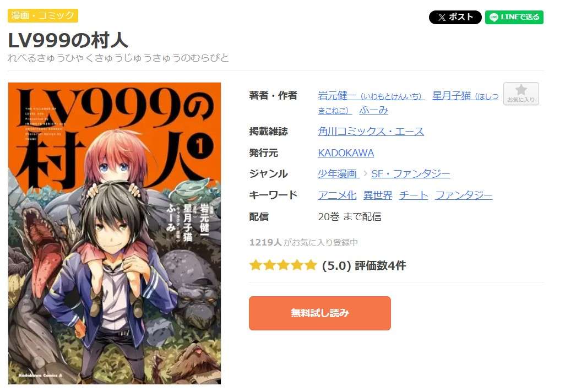Share via the LINE send button
This screenshot has width=576, height=392.
tap(514, 17)
